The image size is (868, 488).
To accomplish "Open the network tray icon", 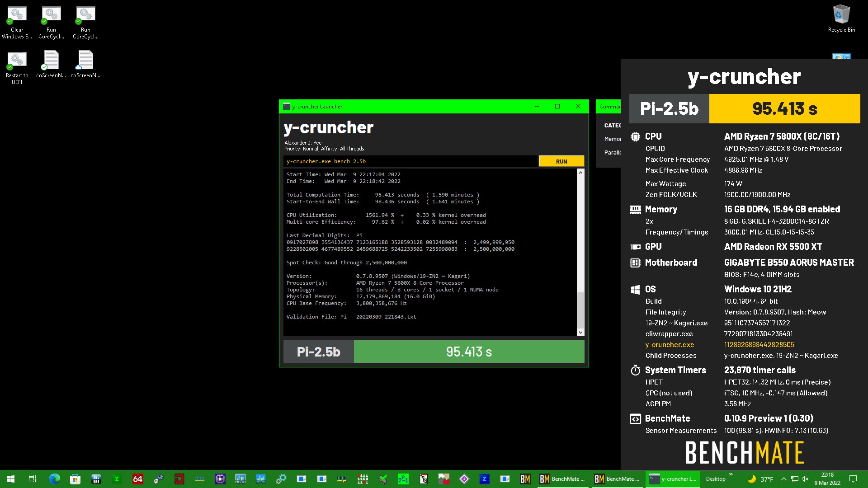I will [x=794, y=479].
